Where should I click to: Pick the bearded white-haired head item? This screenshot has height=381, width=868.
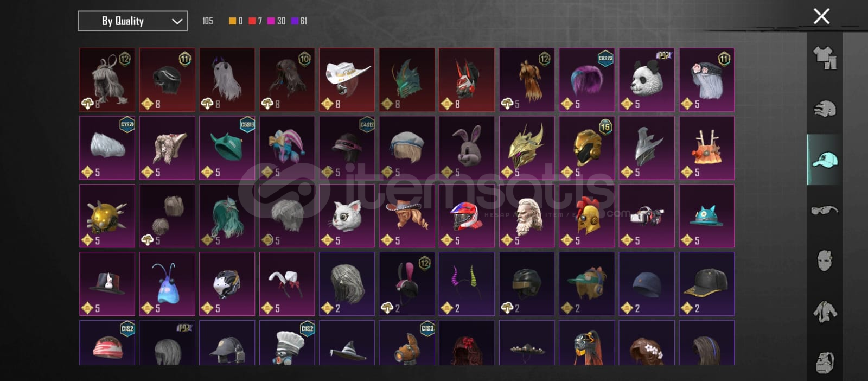527,216
